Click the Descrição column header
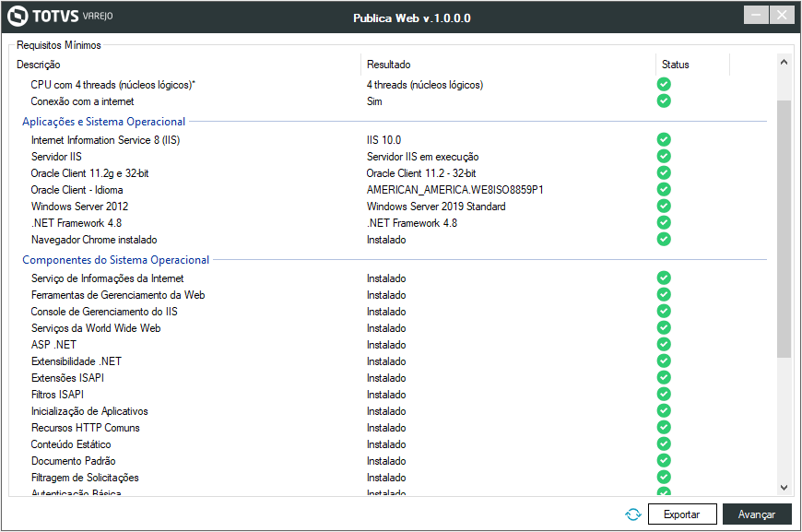Screen dimensions: 802x532 39,65
